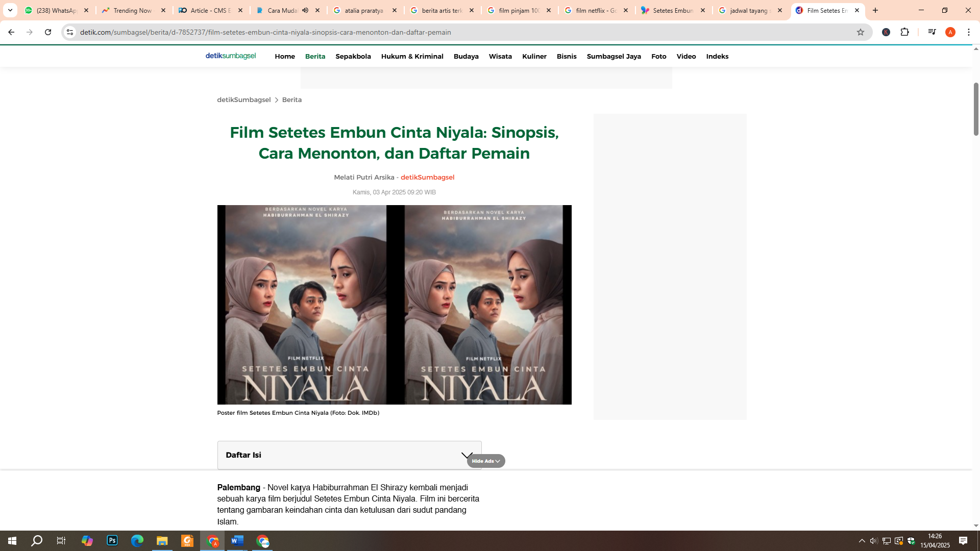Open Chrome three-dot menu
This screenshot has height=551, width=980.
pos(969,32)
